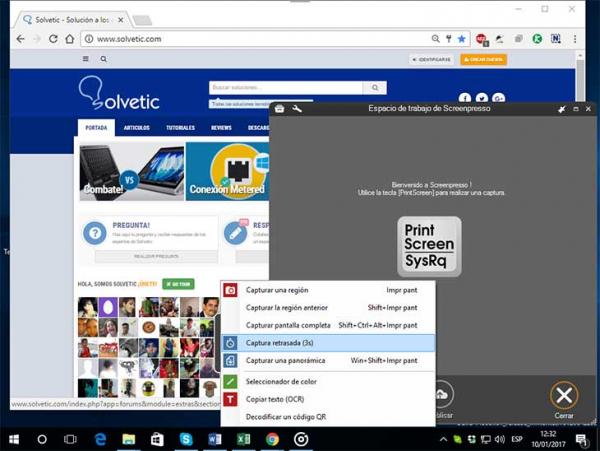Screen dimensions: 600x451
Task: Select Capturar pantalla completa
Action: pos(328,326)
